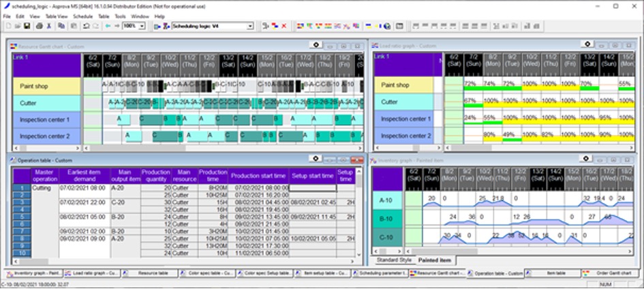Image resolution: width=644 pixels, height=289 pixels.
Task: Click the Cut scissors icon
Action: (50, 26)
